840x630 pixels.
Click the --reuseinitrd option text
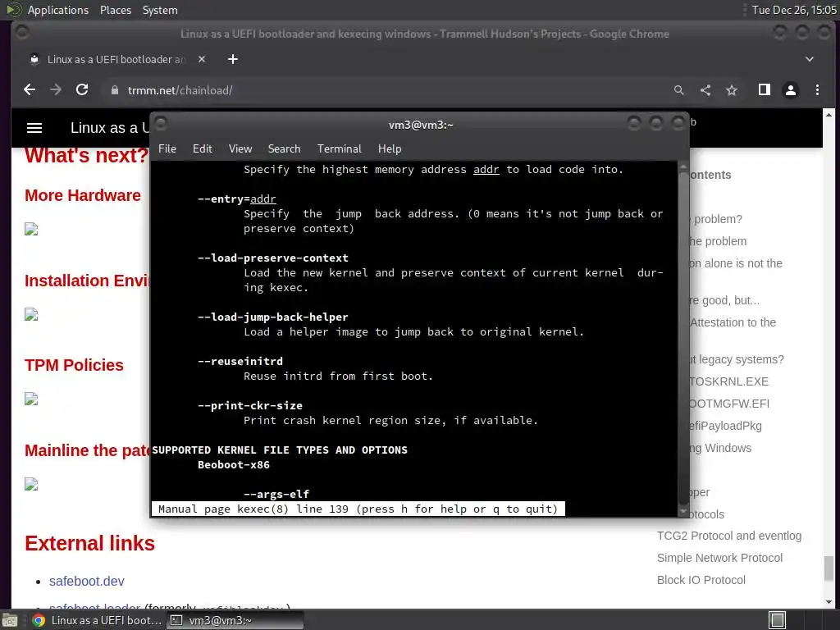tap(240, 361)
